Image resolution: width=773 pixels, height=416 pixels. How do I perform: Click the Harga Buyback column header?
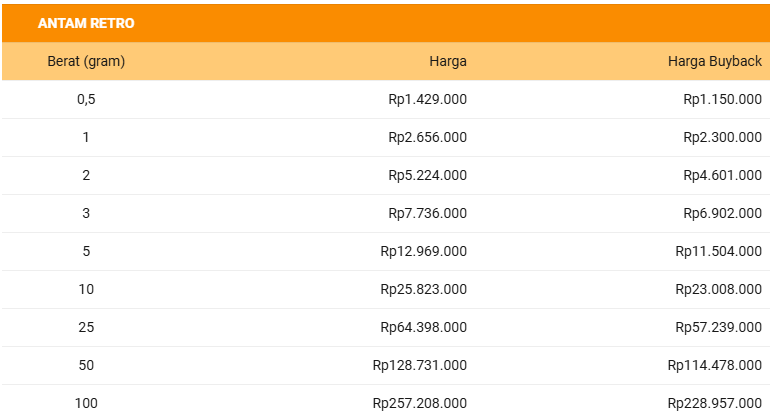714,61
